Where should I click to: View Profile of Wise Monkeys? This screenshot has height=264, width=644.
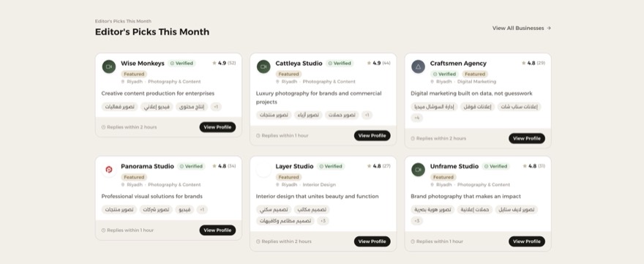(x=217, y=127)
